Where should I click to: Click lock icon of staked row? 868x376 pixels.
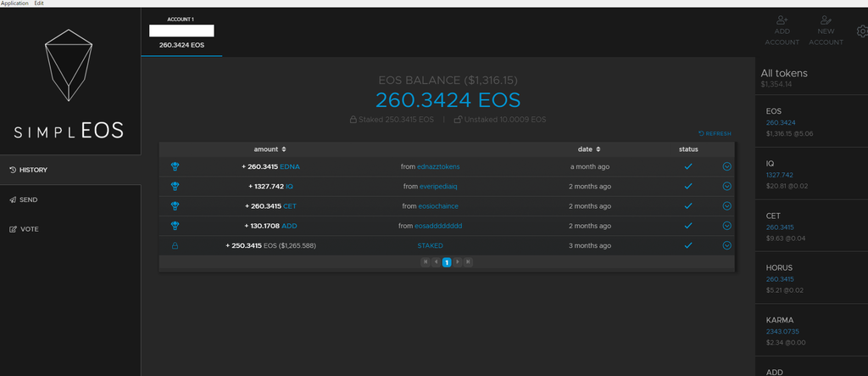(x=175, y=245)
